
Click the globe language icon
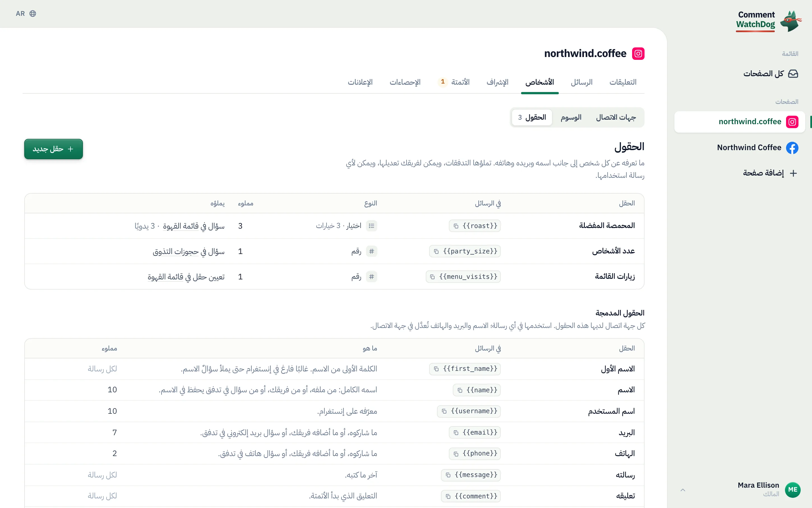(32, 14)
